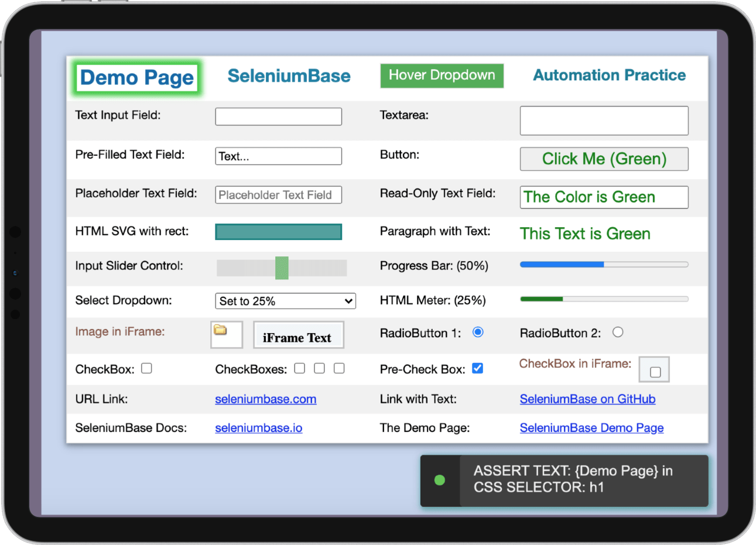Click the 'SeleniumBase' heading
Image resolution: width=756 pixels, height=545 pixels.
tap(289, 76)
